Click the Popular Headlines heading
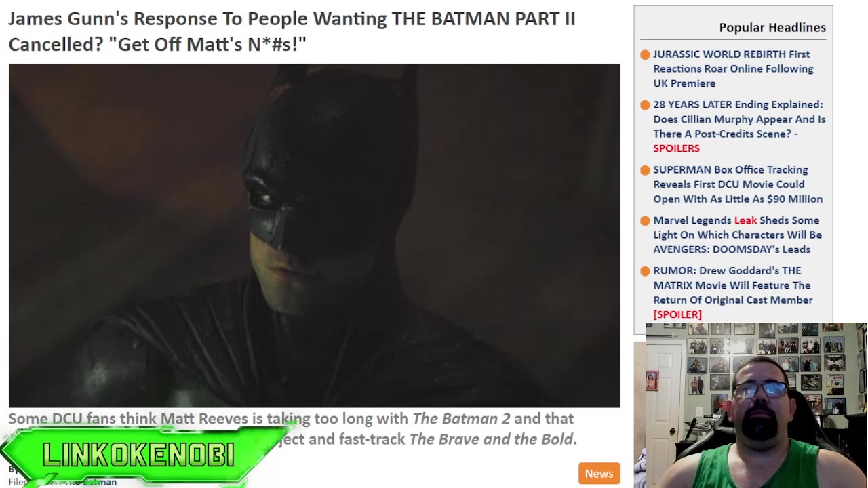Screen dimensions: 868x488 pos(772,27)
